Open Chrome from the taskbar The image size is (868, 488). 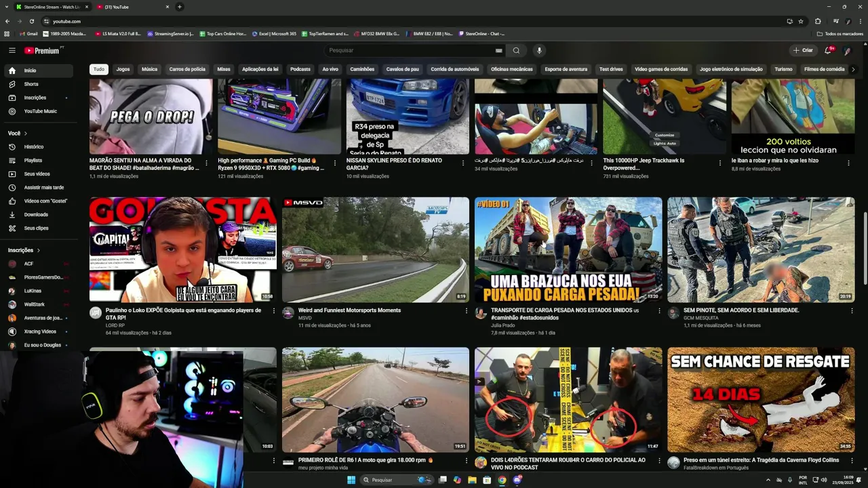(502, 480)
